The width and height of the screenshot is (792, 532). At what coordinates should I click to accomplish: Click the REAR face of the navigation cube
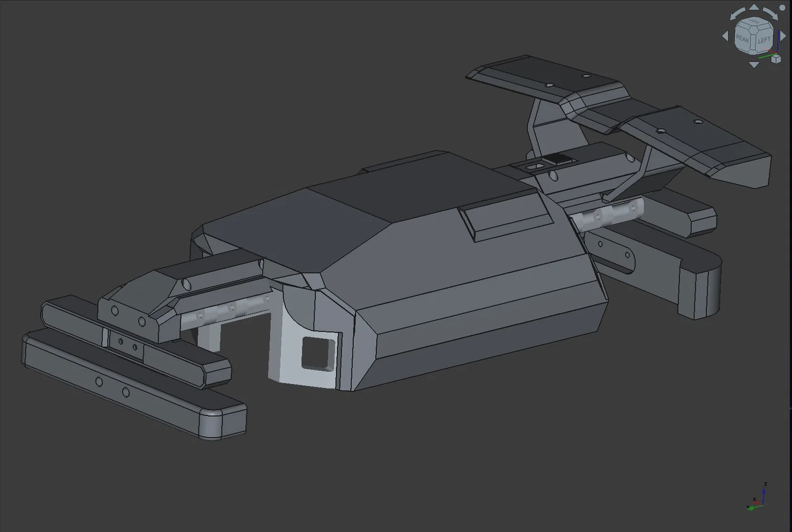[x=742, y=39]
